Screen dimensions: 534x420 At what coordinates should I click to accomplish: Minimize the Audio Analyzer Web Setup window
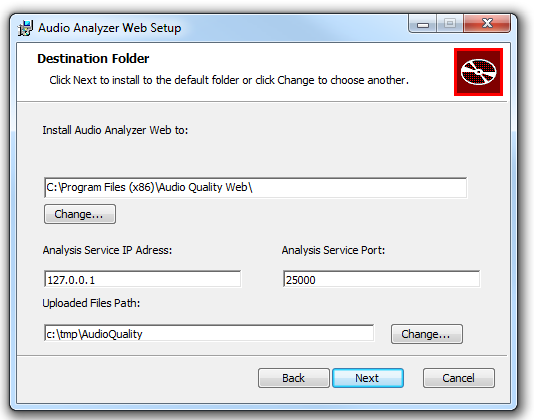423,24
